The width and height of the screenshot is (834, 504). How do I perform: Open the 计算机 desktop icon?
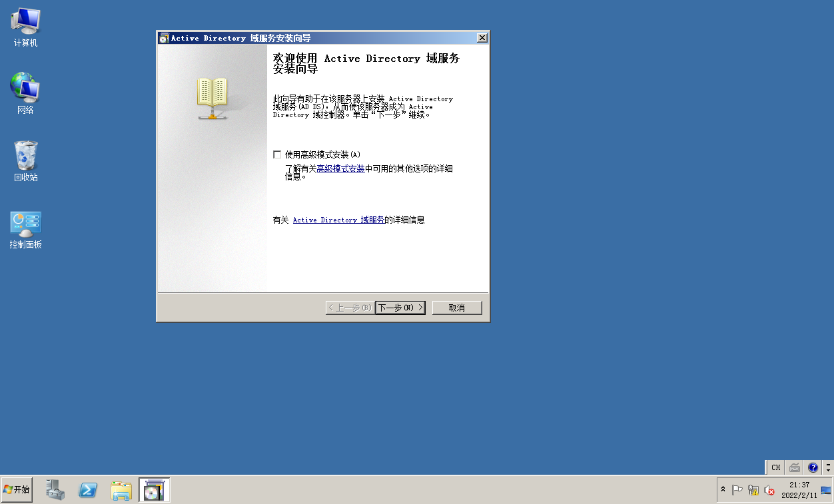pyautogui.click(x=25, y=27)
